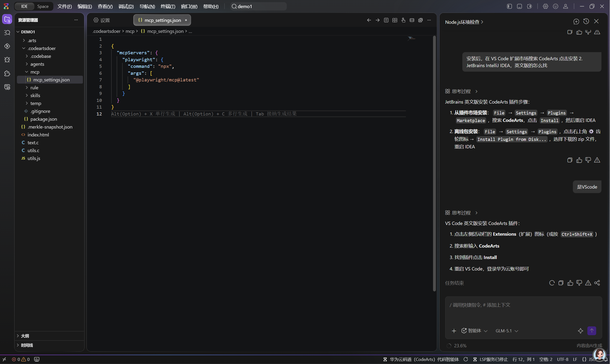
Task: Open the Search view in the activity bar
Action: [x=7, y=33]
